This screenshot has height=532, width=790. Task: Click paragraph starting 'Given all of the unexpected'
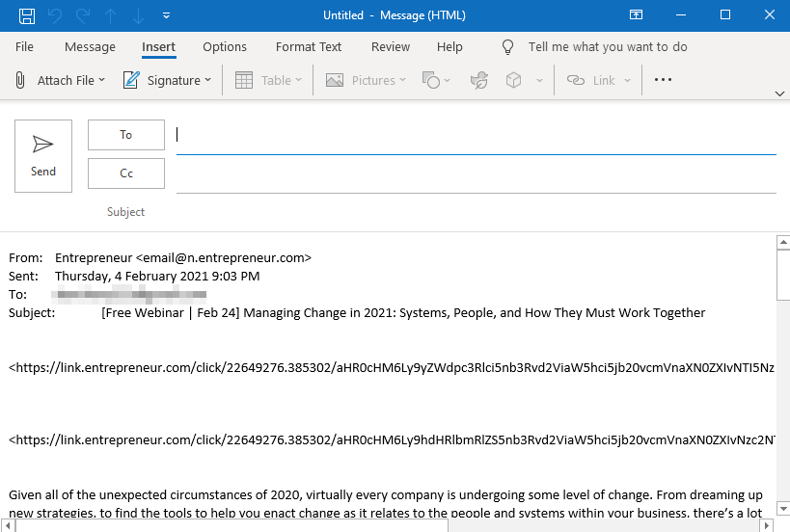pyautogui.click(x=386, y=504)
